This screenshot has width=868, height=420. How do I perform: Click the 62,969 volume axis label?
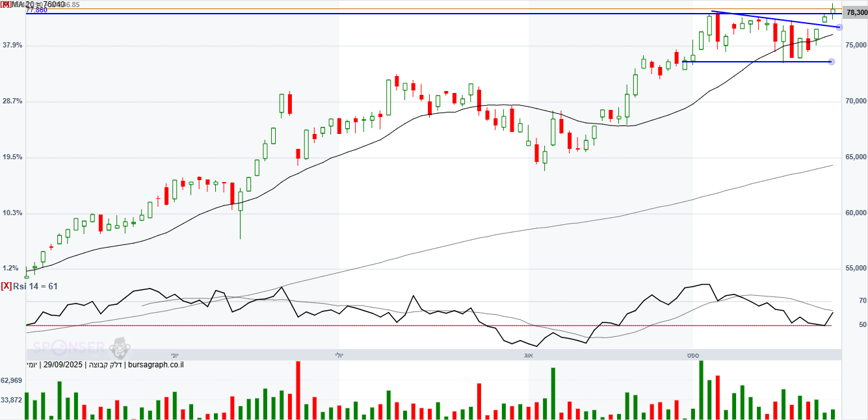(x=12, y=380)
